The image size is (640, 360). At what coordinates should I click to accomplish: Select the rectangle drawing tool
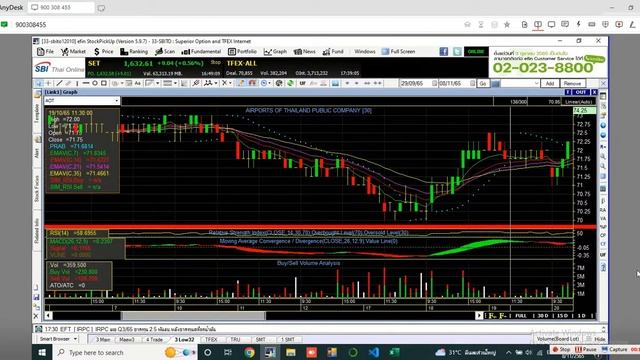(104, 83)
